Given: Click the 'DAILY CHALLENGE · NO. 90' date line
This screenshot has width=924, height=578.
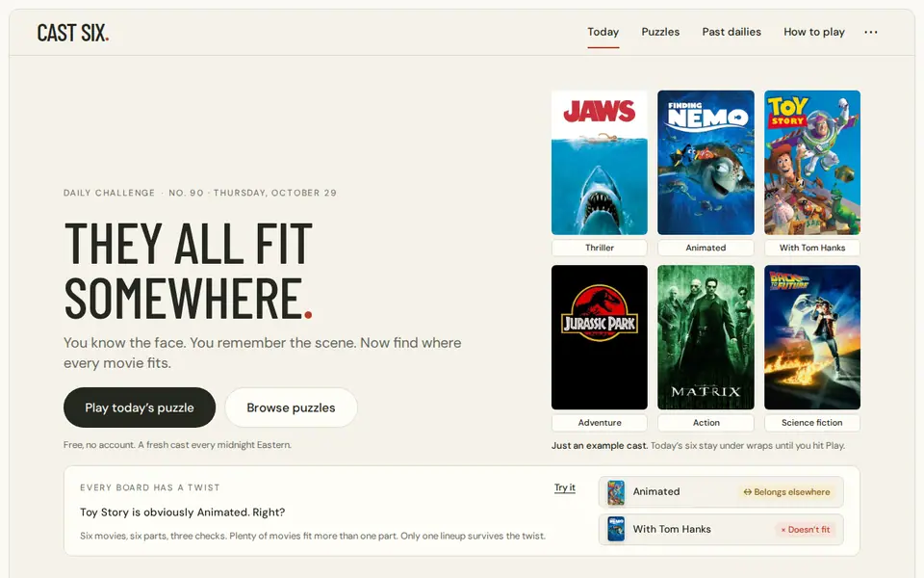Looking at the screenshot, I should (200, 193).
